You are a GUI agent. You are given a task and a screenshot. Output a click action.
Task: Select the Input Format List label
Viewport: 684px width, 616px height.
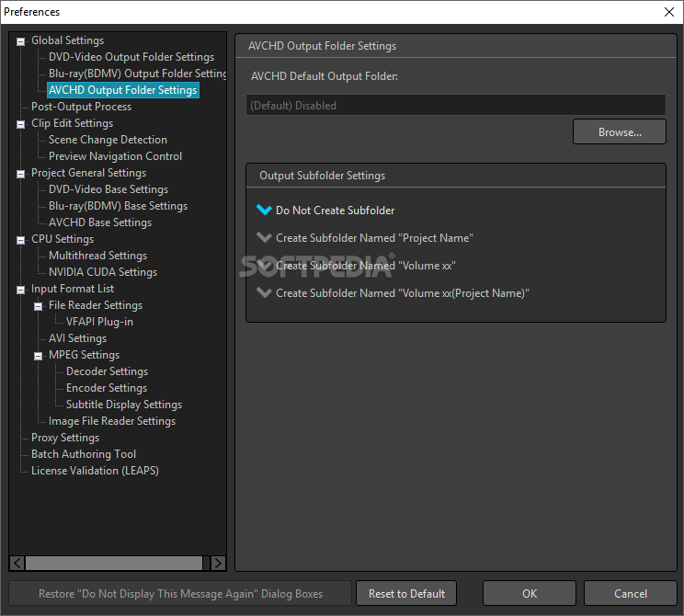tap(73, 289)
